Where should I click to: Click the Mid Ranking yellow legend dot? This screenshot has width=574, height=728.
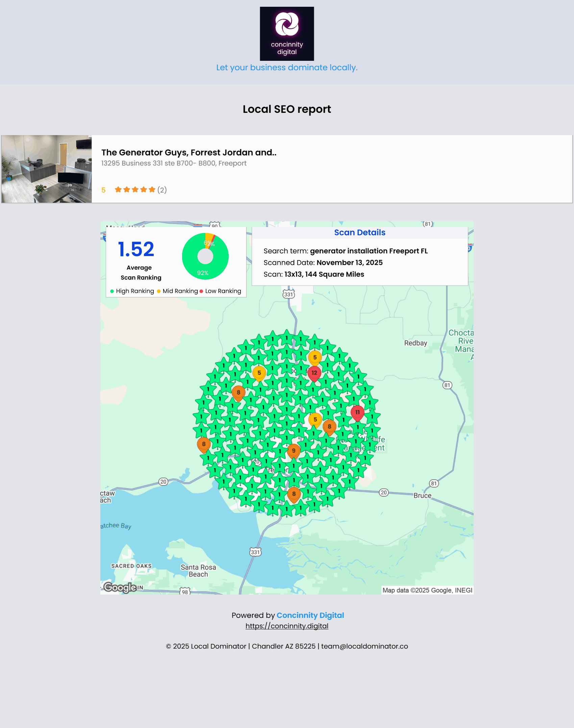[x=159, y=291]
